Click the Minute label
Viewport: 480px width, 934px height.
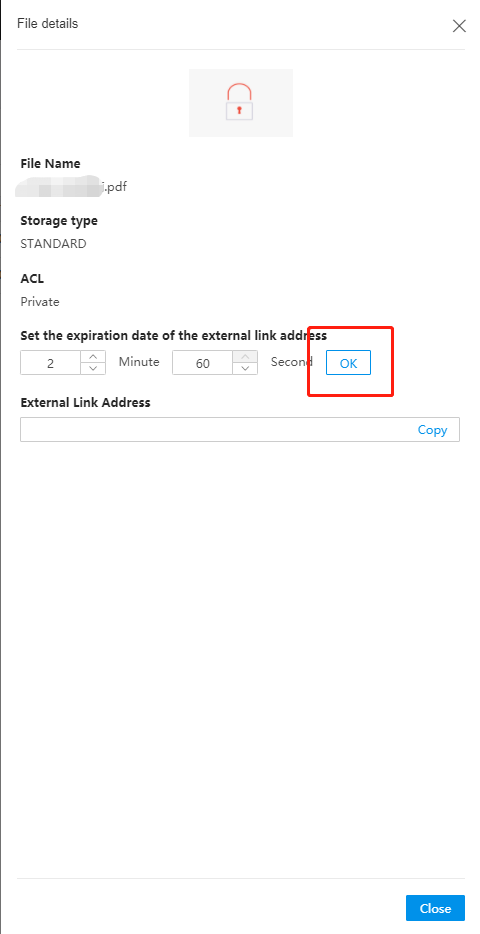coord(139,362)
